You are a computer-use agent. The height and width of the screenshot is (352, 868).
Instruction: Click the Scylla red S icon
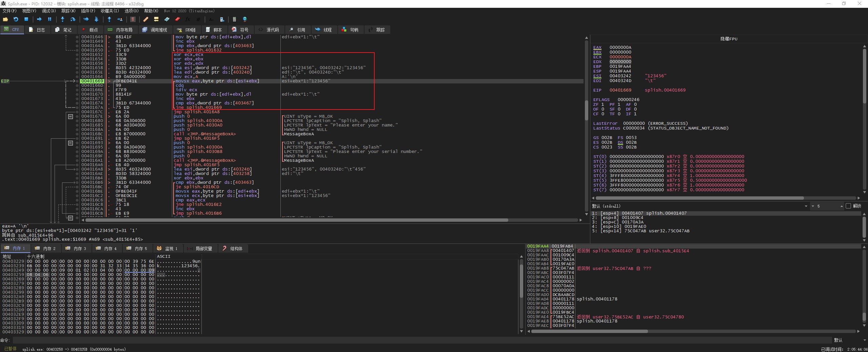[x=133, y=19]
